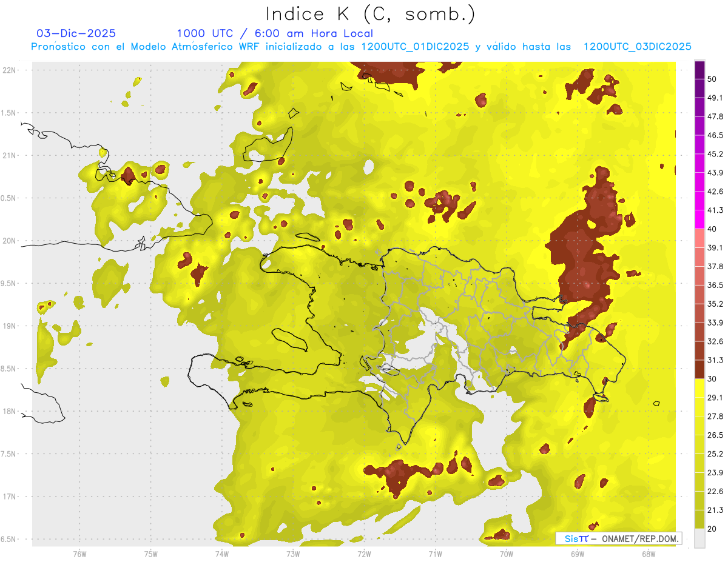Click the gray color bar segment below 20
The height and width of the screenshot is (562, 728).
coord(699,538)
